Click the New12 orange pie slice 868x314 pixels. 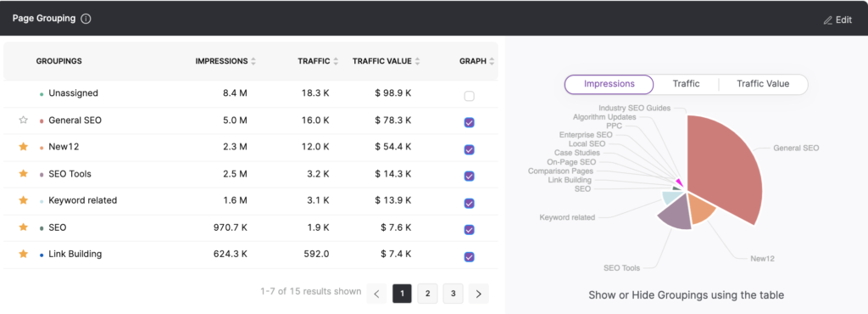click(x=700, y=210)
